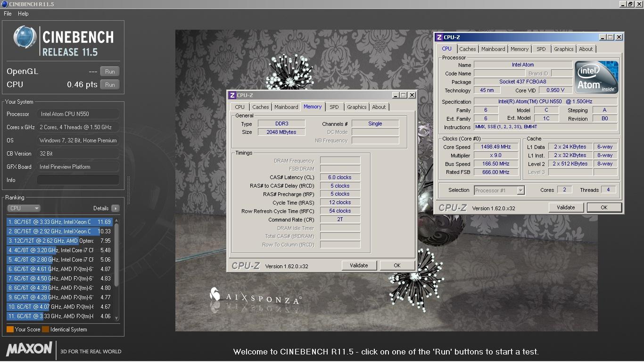
Task: Open SPD tab in the CPU CPU-Z window
Action: coord(541,49)
